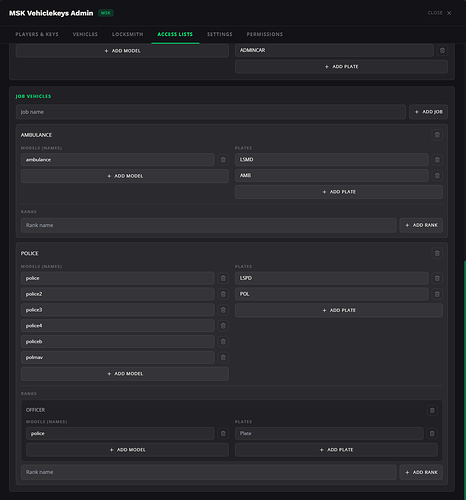
Task: Edit the police2 model field
Action: [x=118, y=294]
